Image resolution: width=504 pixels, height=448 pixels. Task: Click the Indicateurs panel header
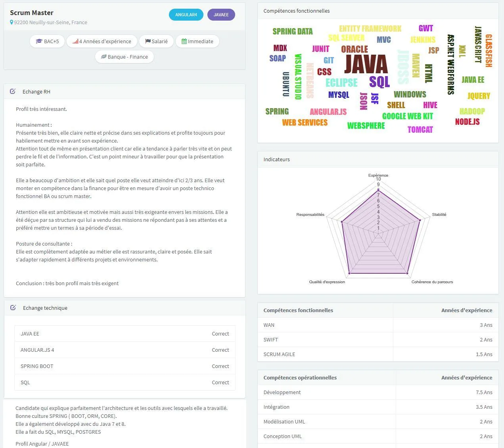(x=378, y=159)
